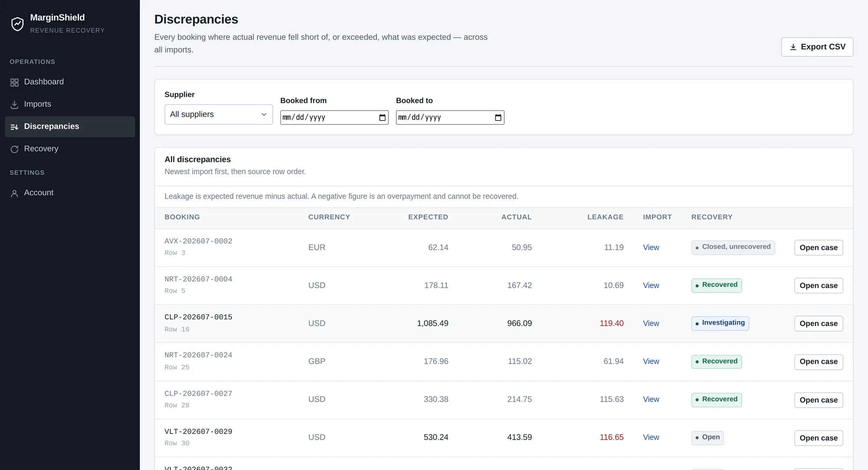The height and width of the screenshot is (470, 868).
Task: Export discrepancies as CSV
Action: [x=817, y=47]
